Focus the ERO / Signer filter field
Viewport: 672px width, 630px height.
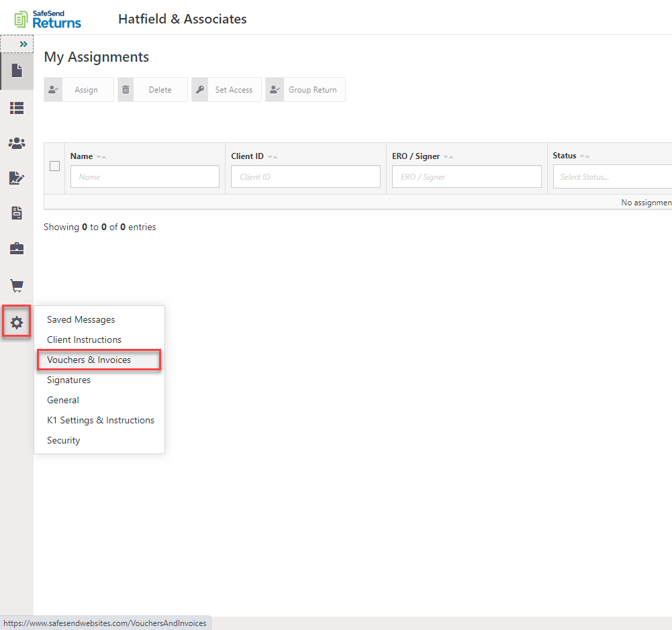pyautogui.click(x=467, y=176)
